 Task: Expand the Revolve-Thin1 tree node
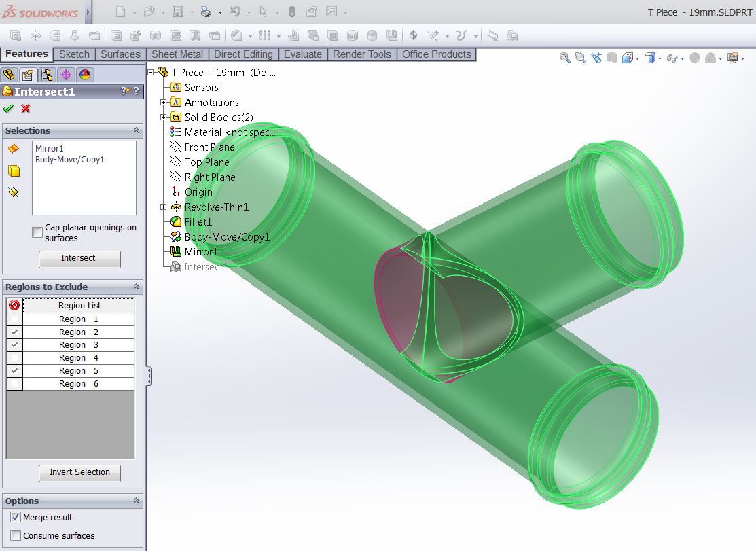pyautogui.click(x=164, y=207)
